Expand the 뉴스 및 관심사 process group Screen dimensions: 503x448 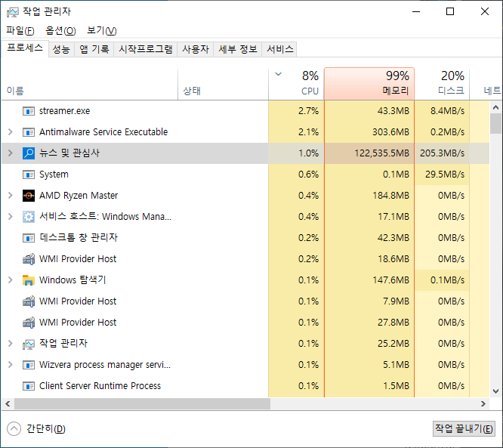point(11,153)
